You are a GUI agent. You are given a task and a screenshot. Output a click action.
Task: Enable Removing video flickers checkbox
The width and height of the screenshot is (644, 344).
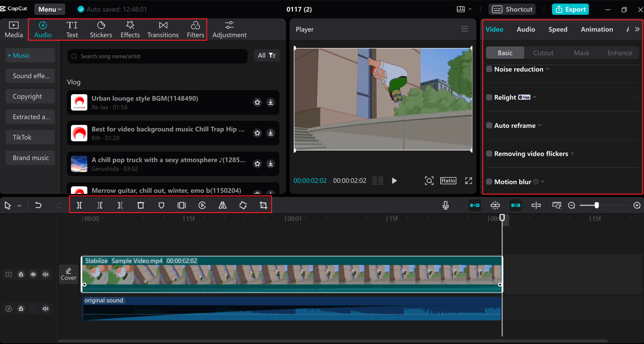[489, 154]
